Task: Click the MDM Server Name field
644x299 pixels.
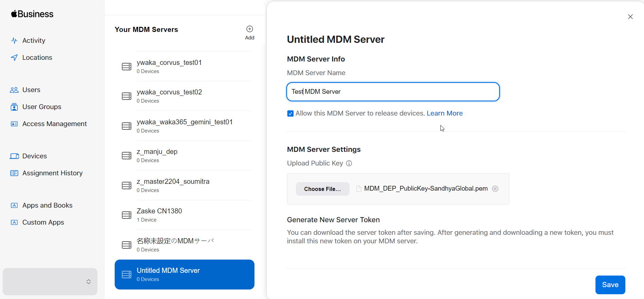Action: pyautogui.click(x=393, y=92)
